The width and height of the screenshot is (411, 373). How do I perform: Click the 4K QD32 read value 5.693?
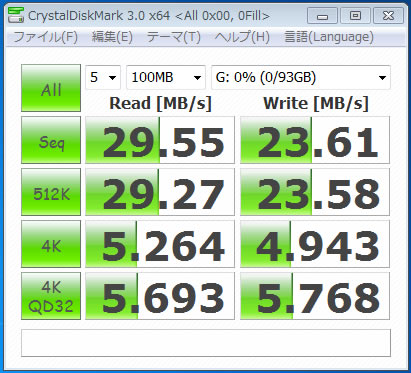coord(160,296)
